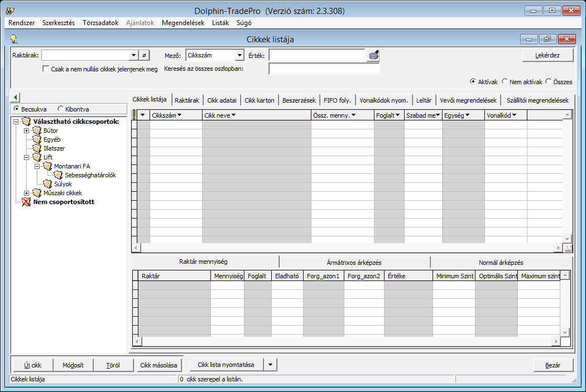
Task: Expand the Bútor tree node
Action: [26, 130]
